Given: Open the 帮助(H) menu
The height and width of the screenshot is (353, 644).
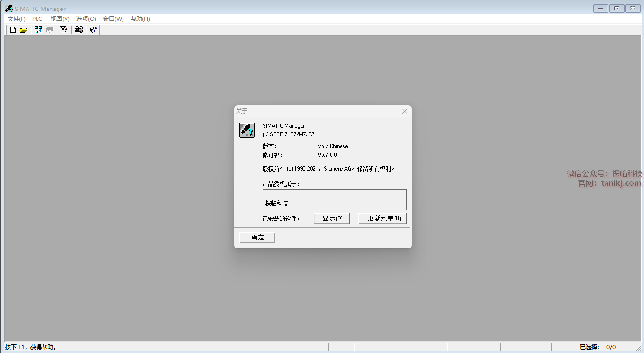Looking at the screenshot, I should click(x=140, y=19).
